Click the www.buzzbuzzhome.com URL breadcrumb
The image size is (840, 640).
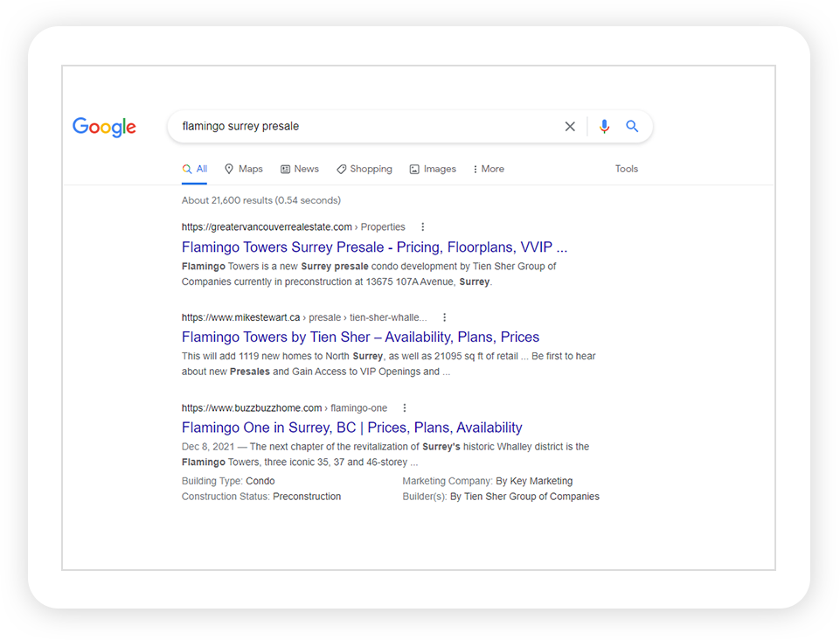pyautogui.click(x=284, y=408)
